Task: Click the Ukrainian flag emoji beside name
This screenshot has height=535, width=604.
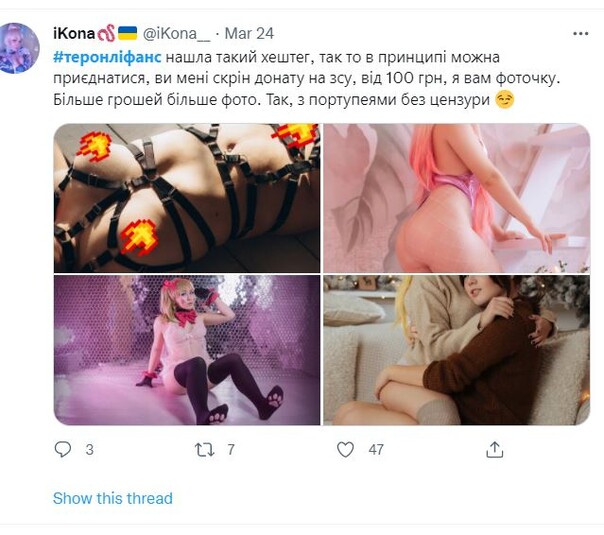Action: [127, 33]
